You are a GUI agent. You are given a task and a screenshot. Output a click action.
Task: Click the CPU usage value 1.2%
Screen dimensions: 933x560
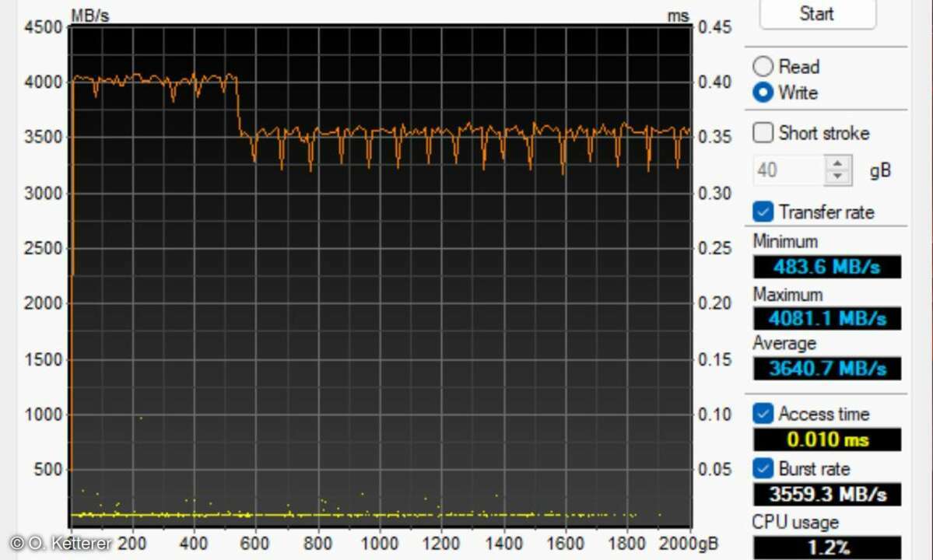click(x=827, y=547)
